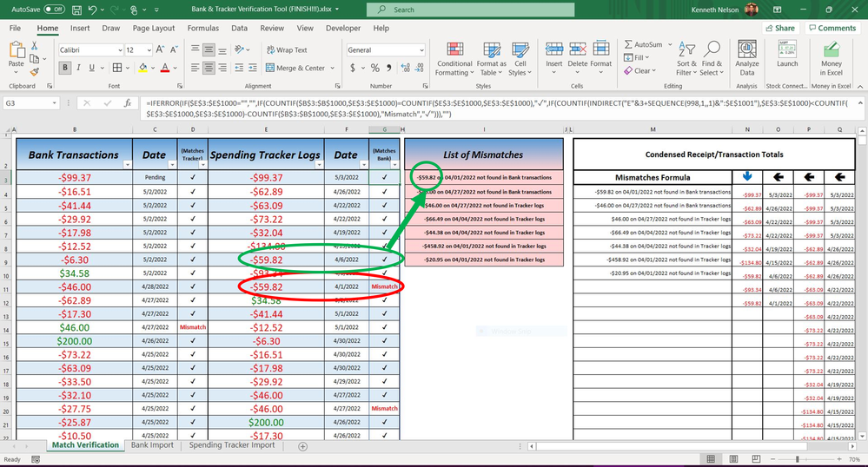The image size is (868, 467).
Task: Click the Undo arrow
Action: coord(92,10)
